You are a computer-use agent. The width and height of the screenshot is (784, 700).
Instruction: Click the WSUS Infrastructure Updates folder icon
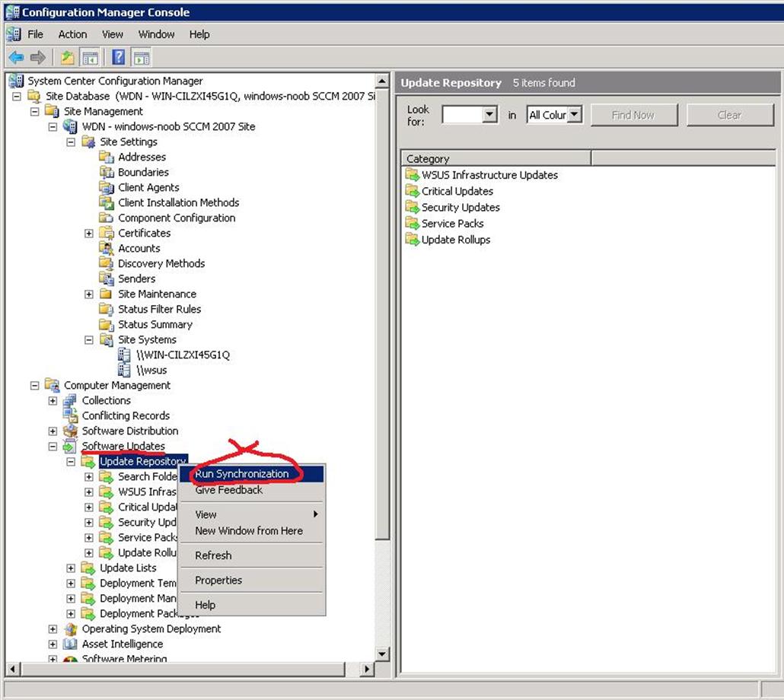pyautogui.click(x=413, y=175)
